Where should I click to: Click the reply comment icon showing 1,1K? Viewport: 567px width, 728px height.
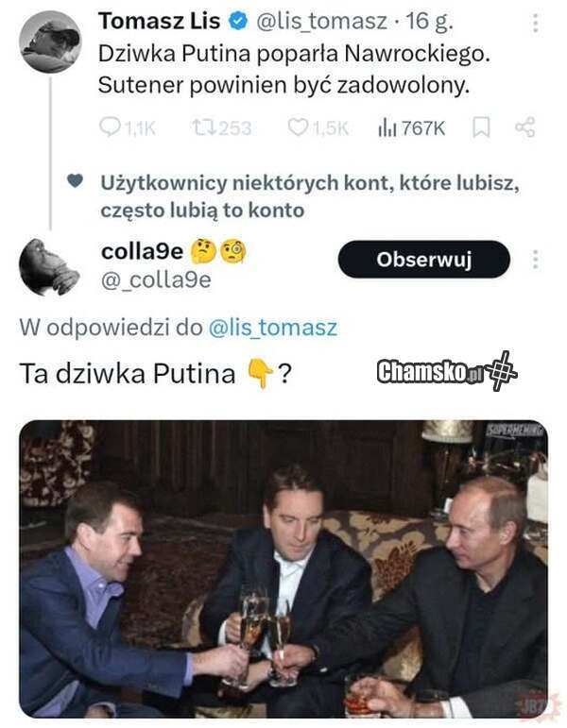111,127
